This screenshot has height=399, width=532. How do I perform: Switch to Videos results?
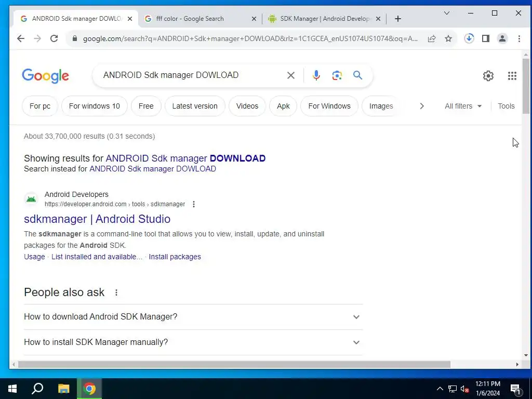pyautogui.click(x=247, y=106)
